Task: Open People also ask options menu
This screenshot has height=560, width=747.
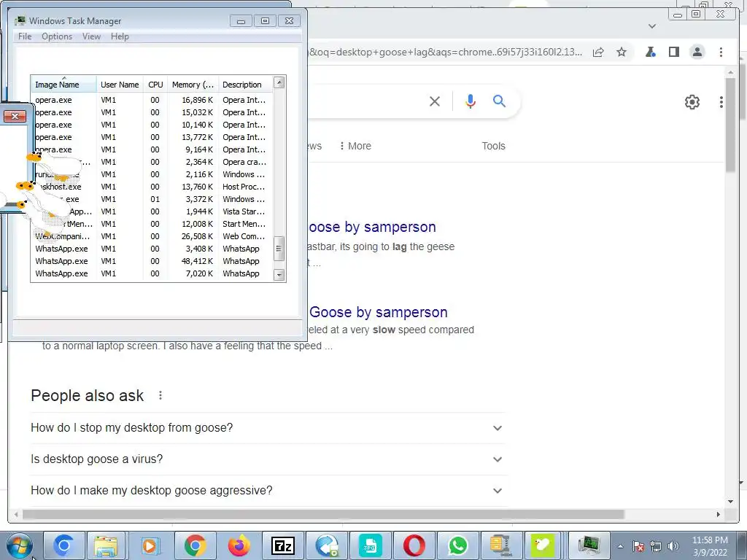Action: pyautogui.click(x=160, y=395)
